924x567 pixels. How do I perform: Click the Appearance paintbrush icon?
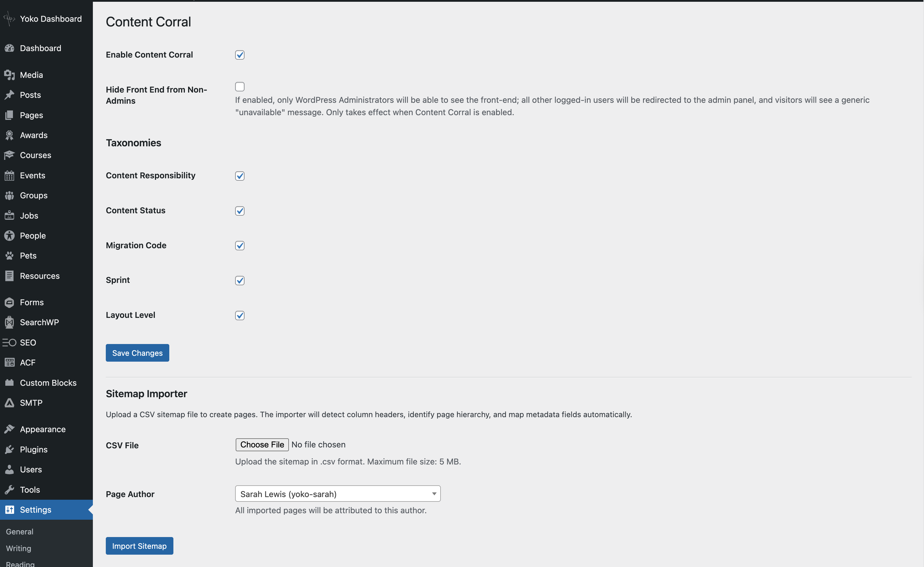[x=9, y=429]
